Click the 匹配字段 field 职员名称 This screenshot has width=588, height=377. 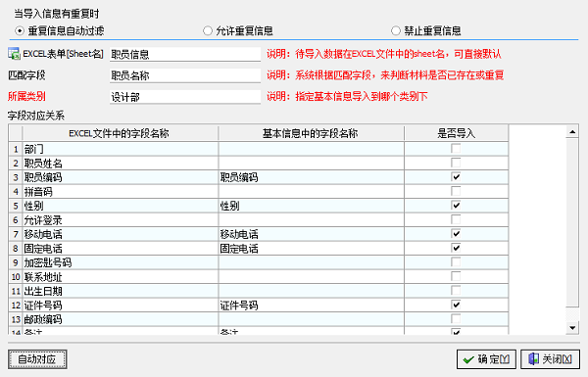tap(185, 75)
